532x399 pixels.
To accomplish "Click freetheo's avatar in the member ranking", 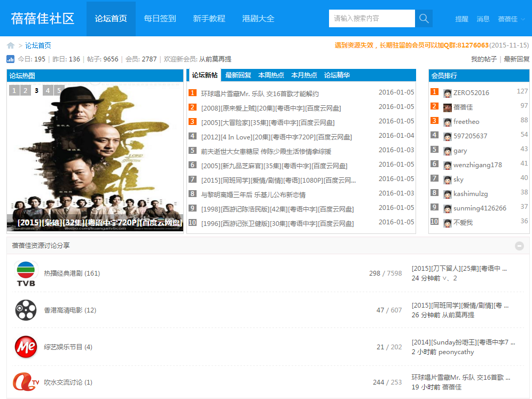I will pyautogui.click(x=447, y=121).
